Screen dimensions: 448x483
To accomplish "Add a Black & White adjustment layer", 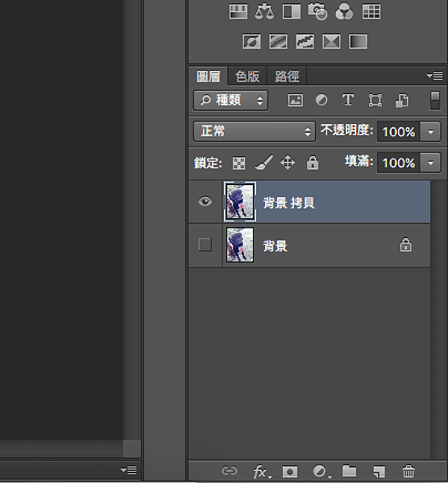I will (292, 12).
